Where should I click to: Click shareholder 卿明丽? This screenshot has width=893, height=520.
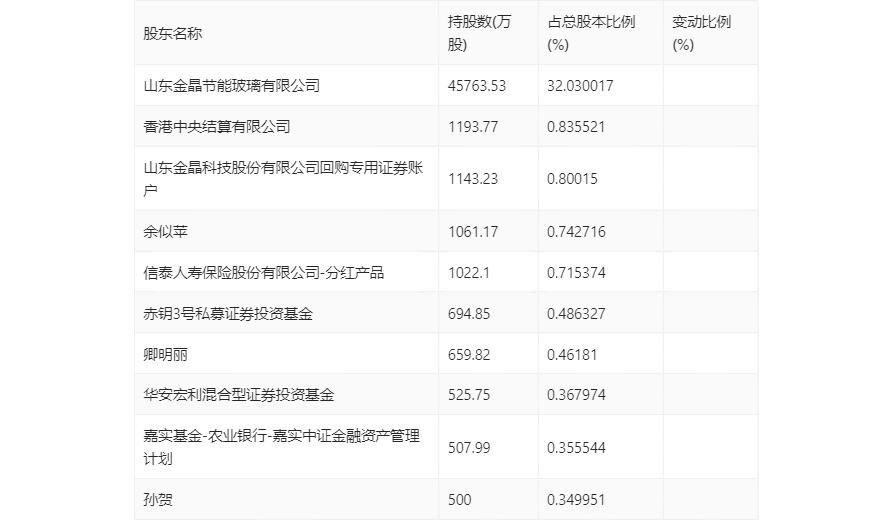coord(165,355)
